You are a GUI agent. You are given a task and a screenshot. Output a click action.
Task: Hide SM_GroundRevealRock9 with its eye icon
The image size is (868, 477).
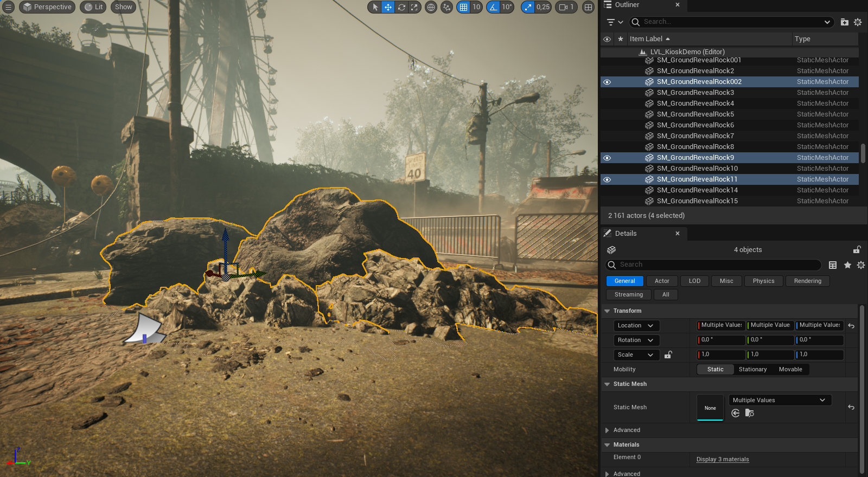point(607,158)
